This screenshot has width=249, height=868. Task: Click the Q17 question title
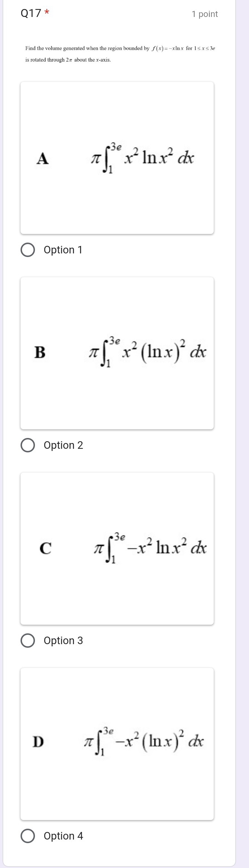pyautogui.click(x=31, y=14)
